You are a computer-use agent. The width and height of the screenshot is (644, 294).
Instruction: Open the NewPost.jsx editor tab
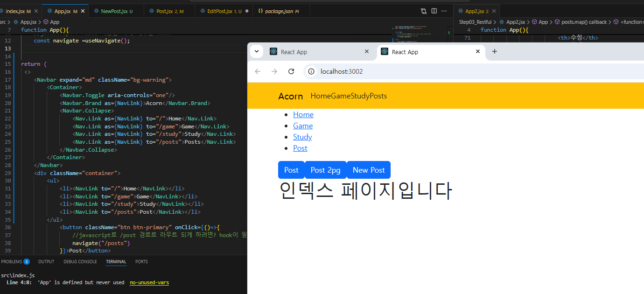pyautogui.click(x=114, y=11)
